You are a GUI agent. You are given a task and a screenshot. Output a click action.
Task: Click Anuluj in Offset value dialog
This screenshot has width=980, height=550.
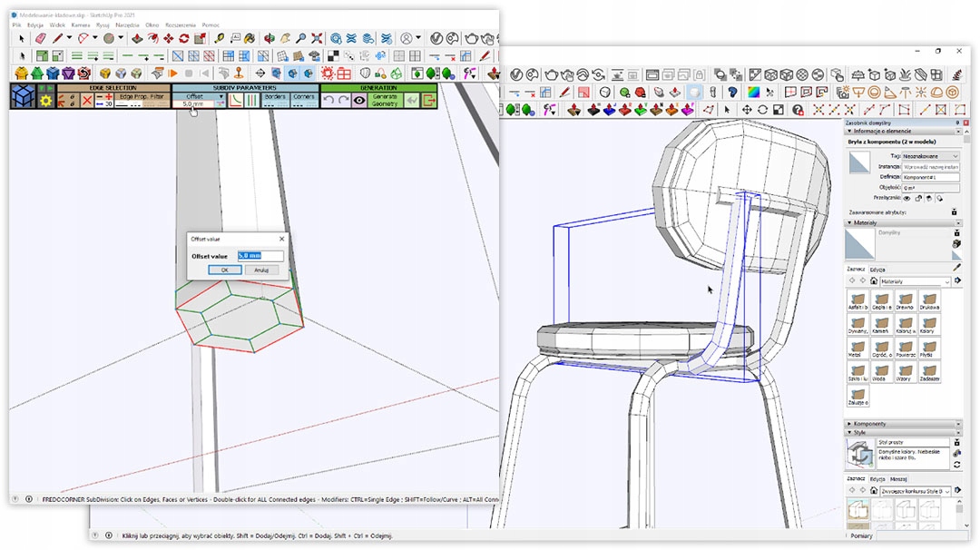[x=261, y=270]
